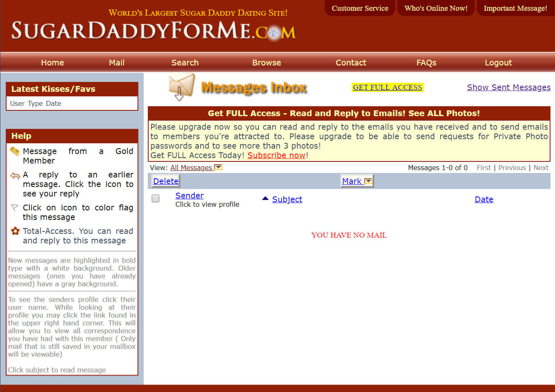Click the sort arrow beside Subject

[265, 198]
